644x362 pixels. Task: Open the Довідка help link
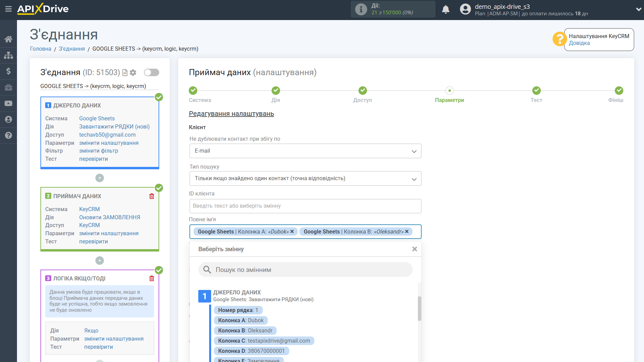point(579,43)
